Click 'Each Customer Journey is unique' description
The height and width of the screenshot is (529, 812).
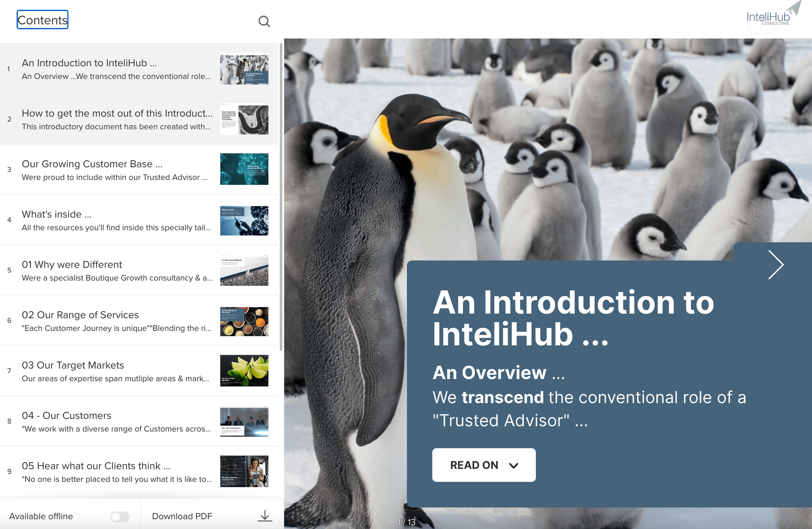tap(117, 328)
